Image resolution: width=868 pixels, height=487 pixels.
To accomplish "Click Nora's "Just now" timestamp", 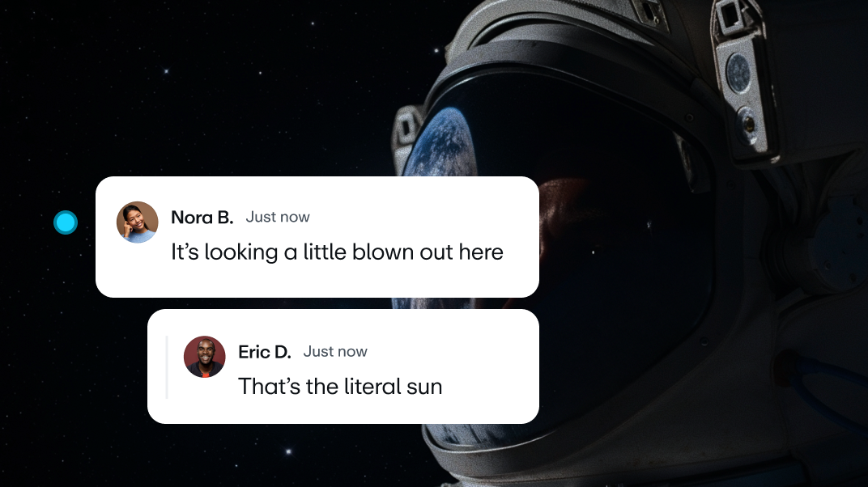I will [x=278, y=217].
